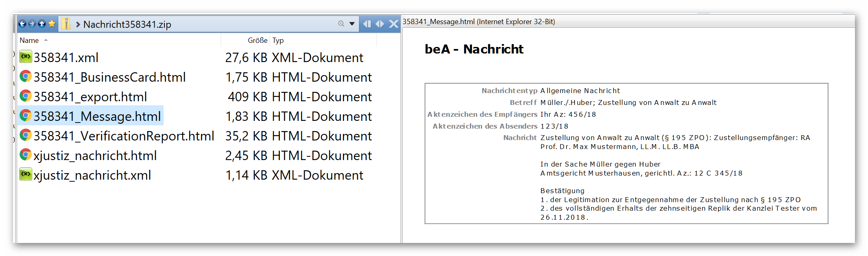Viewport: 868px width, 256px height.
Task: Click the forward navigation arrow button
Action: 32,24
